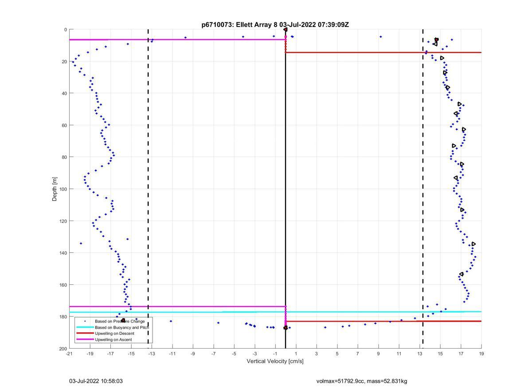
Task: Click the depth tick label "40"
Action: pos(64,93)
